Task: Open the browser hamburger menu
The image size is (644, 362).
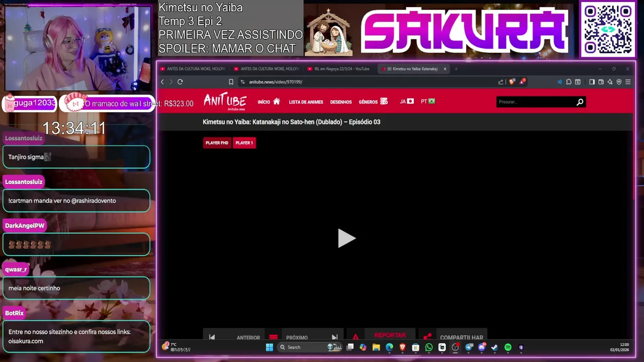Action: point(628,82)
